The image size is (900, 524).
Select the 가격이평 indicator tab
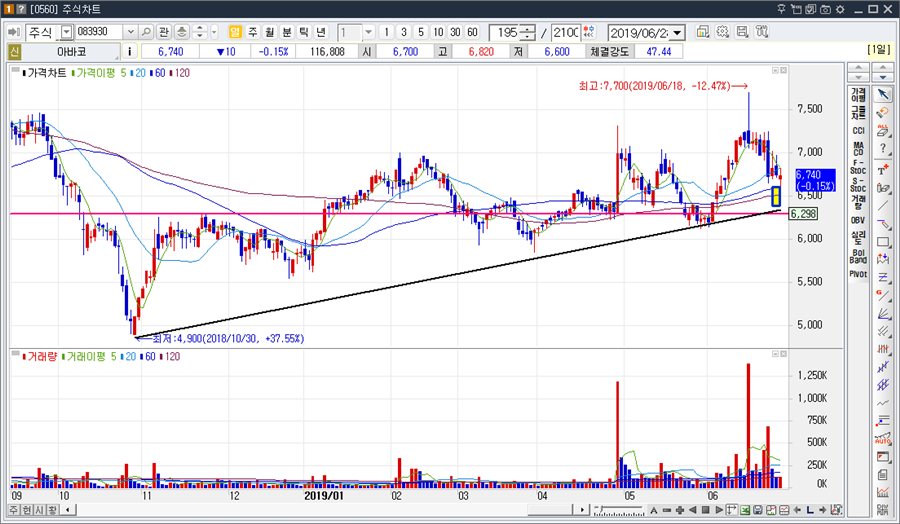click(858, 95)
